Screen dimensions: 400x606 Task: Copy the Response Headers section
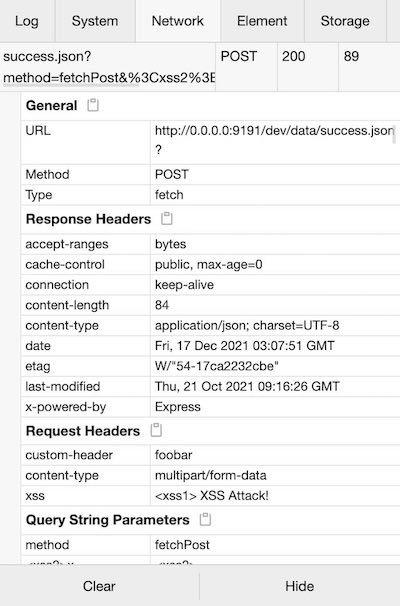tap(167, 219)
